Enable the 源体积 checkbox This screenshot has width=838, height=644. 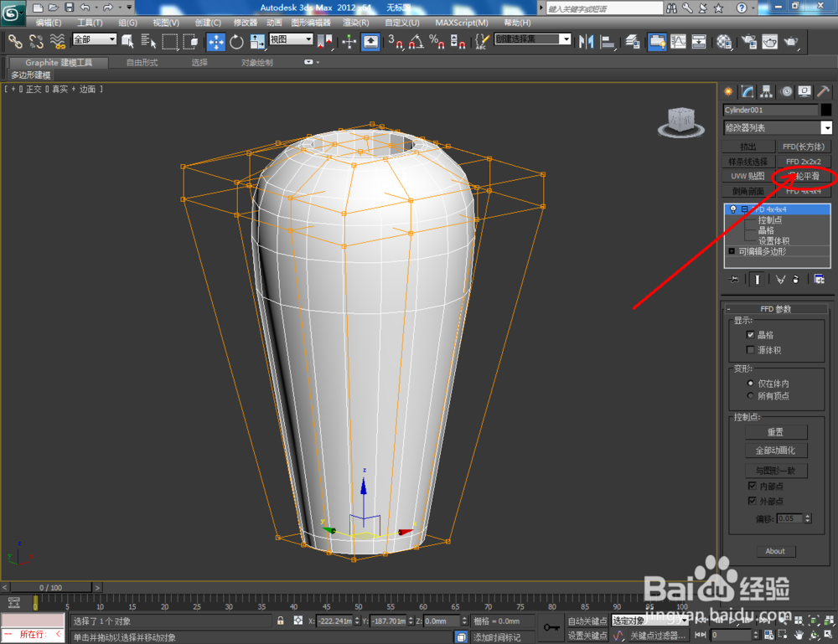point(750,350)
